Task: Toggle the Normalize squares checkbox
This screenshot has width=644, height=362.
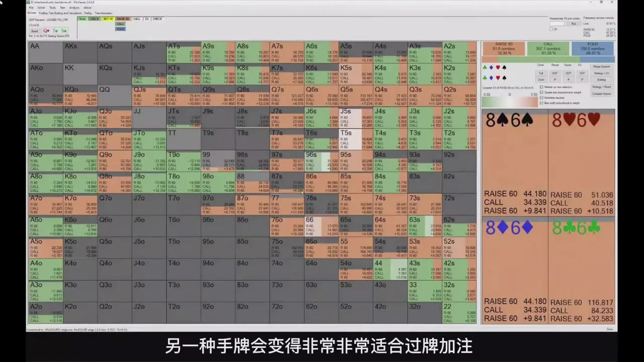Action: tap(541, 98)
